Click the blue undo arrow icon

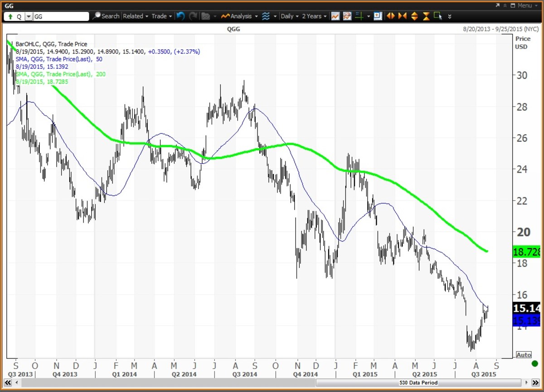coord(180,16)
